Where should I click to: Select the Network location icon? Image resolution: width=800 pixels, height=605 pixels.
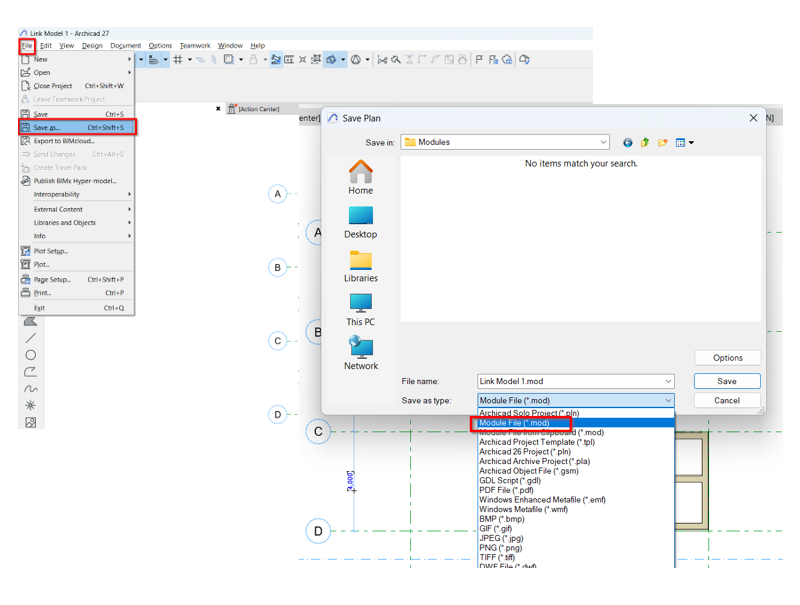(360, 349)
